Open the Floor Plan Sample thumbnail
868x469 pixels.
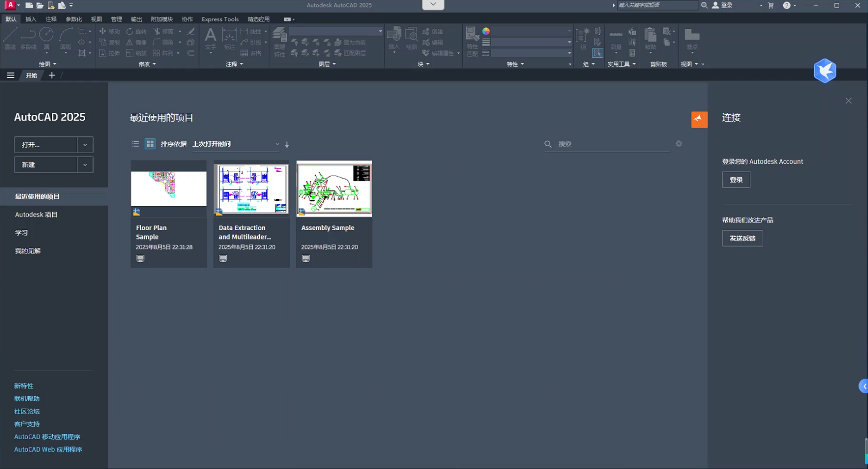point(169,189)
